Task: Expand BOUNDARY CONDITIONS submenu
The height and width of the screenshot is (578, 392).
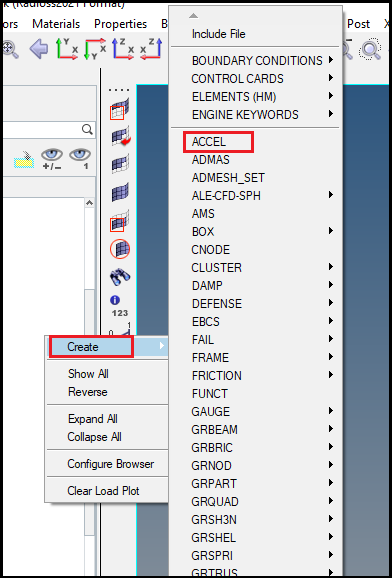Action: (256, 60)
